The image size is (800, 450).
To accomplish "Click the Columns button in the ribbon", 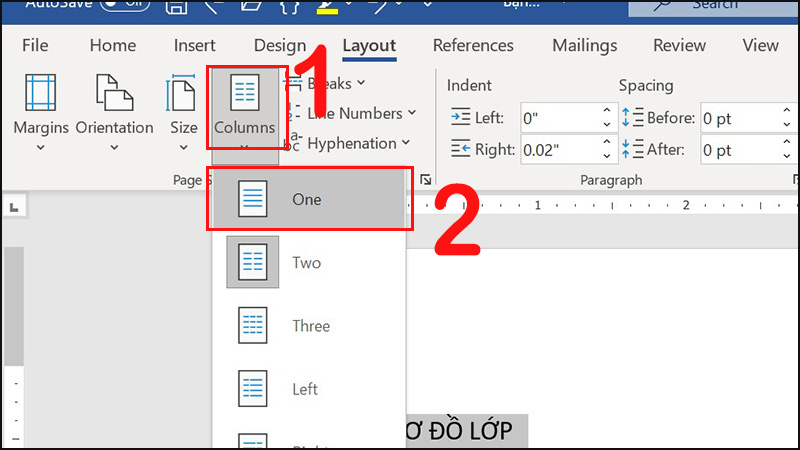I will pos(245,107).
